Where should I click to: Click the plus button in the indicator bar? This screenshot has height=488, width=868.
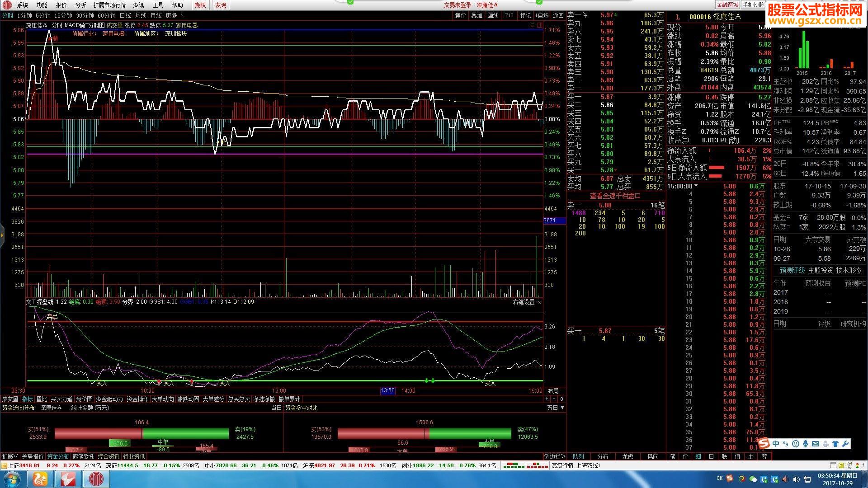(x=547, y=399)
